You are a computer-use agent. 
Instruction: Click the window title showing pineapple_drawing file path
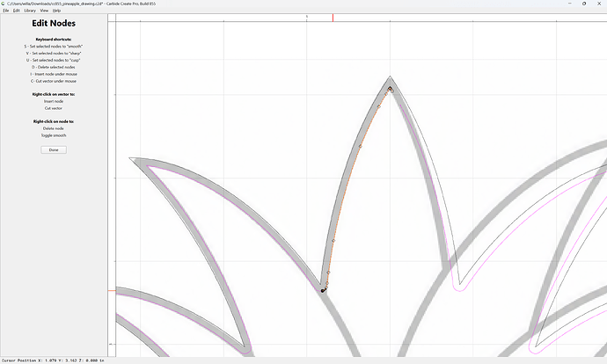81,4
